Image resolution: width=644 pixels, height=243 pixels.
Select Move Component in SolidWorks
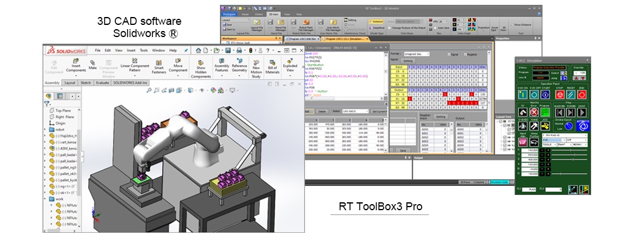pos(178,67)
